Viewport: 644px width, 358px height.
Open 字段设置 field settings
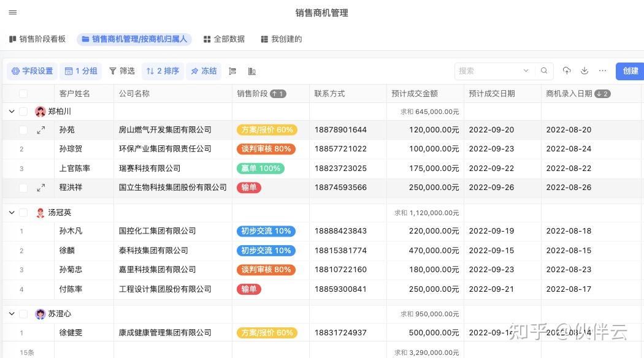[x=33, y=71]
